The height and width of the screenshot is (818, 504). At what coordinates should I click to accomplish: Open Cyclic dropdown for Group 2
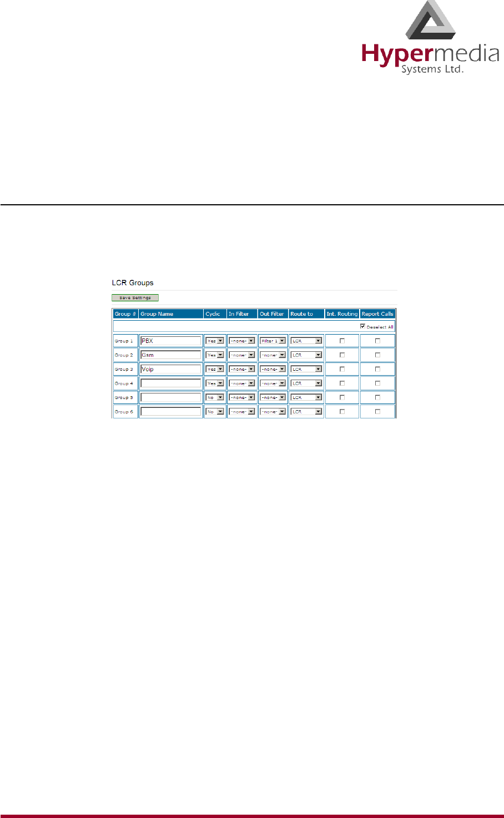[215, 355]
